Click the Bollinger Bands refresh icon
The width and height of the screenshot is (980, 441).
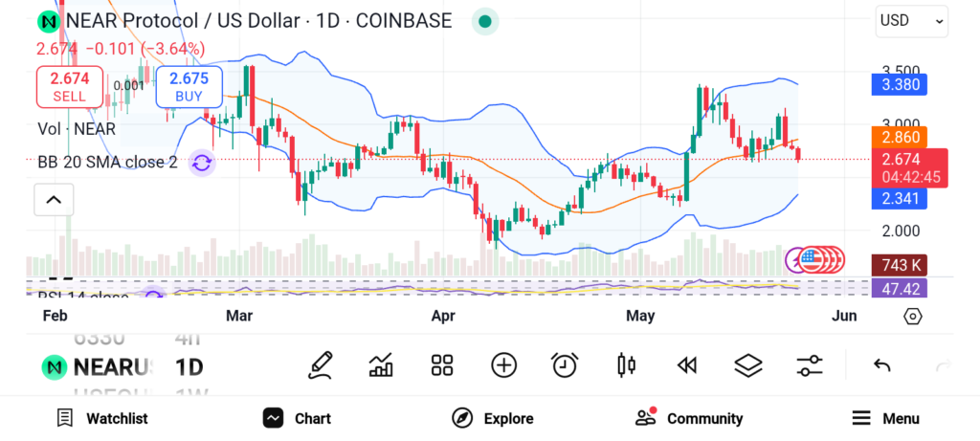tap(201, 163)
